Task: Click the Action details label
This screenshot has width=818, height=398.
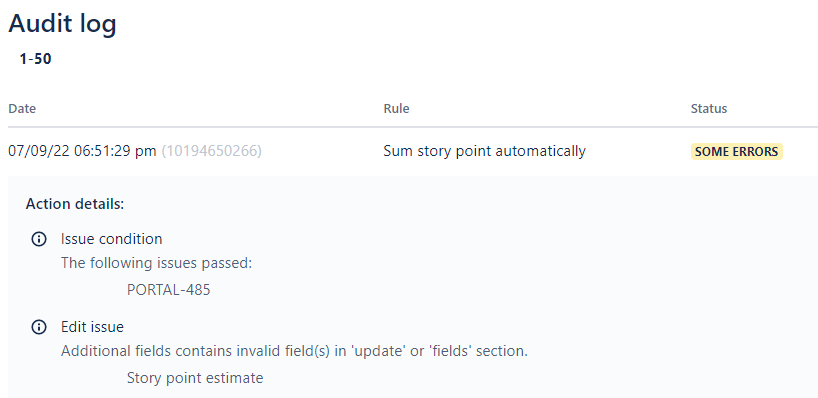Action: pyautogui.click(x=75, y=204)
